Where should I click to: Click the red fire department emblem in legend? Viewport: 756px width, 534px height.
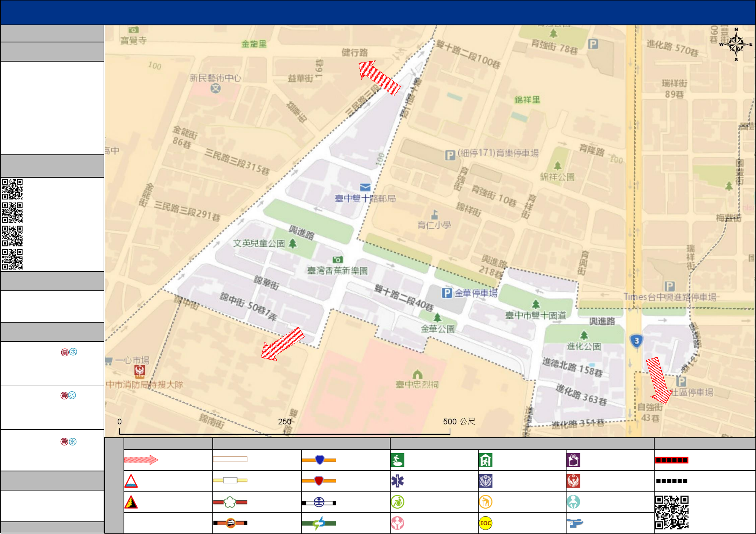[573, 481]
